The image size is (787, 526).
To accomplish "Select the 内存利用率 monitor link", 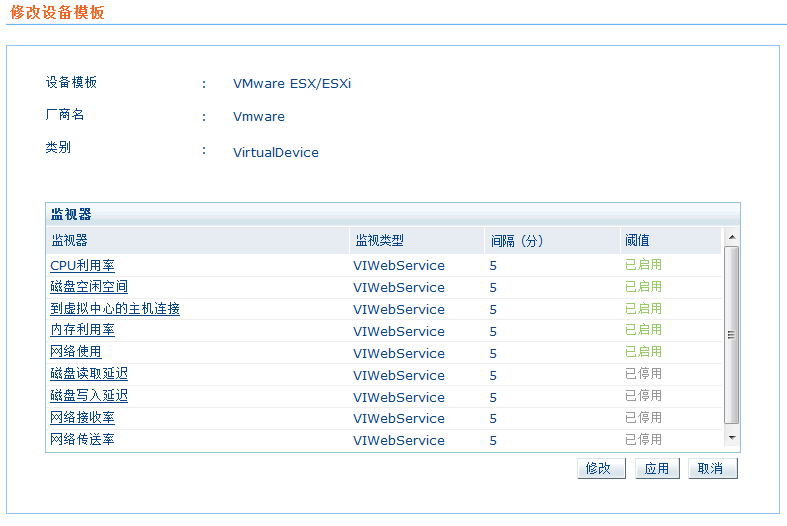I will point(82,331).
